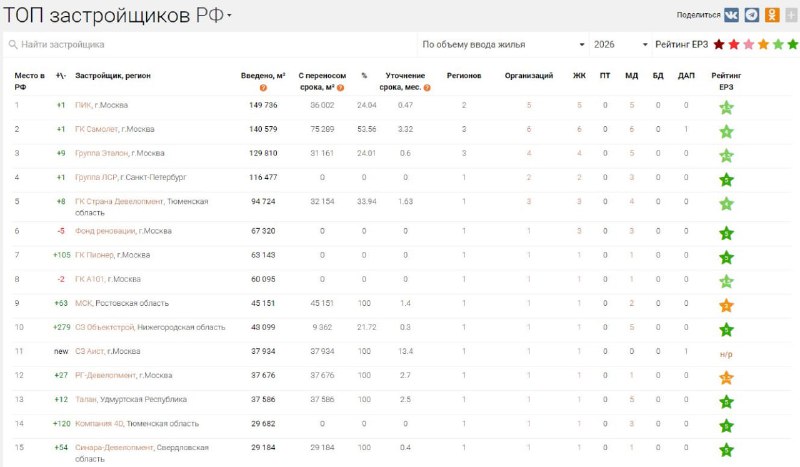Share the page on VK

click(731, 15)
